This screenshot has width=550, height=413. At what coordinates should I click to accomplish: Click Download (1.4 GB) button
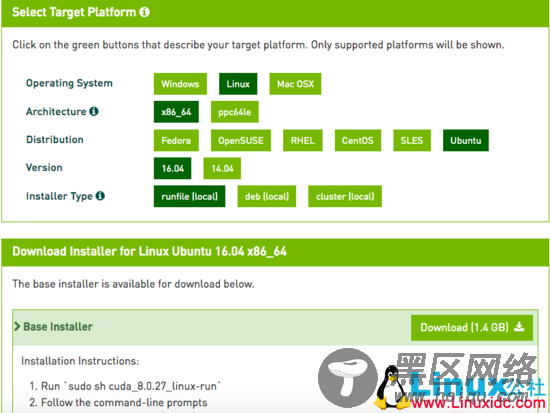point(472,328)
